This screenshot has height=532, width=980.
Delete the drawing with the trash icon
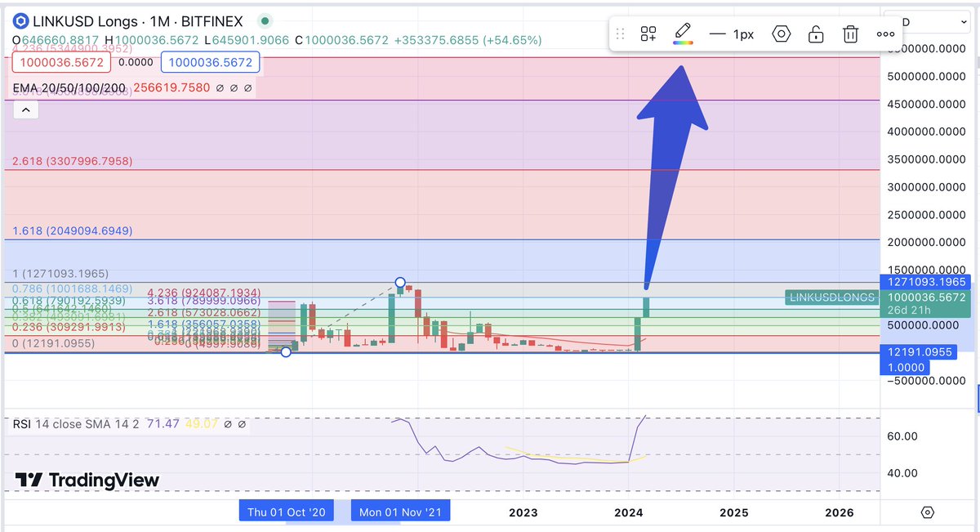[850, 34]
